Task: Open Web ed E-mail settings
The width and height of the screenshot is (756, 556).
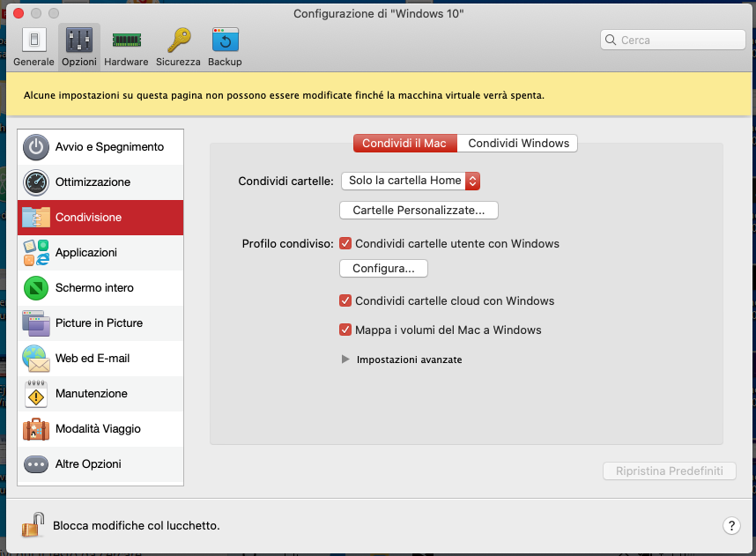Action: [x=100, y=359]
